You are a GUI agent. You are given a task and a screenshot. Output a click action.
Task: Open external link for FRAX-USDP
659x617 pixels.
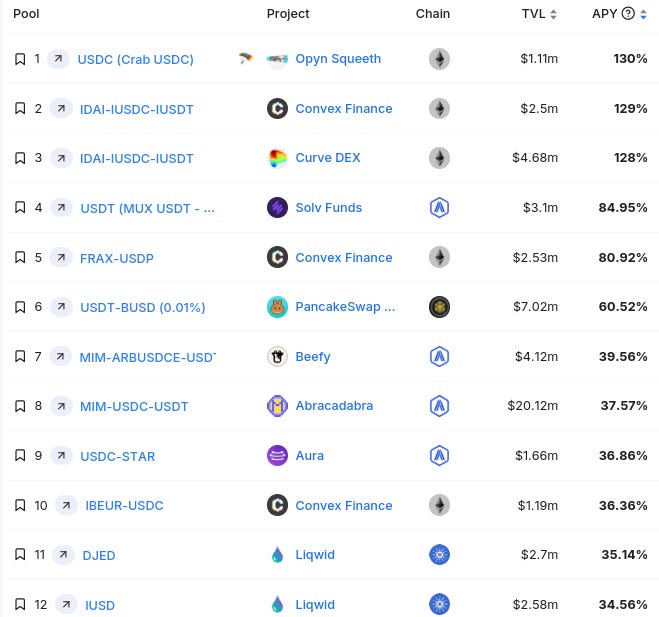point(61,257)
